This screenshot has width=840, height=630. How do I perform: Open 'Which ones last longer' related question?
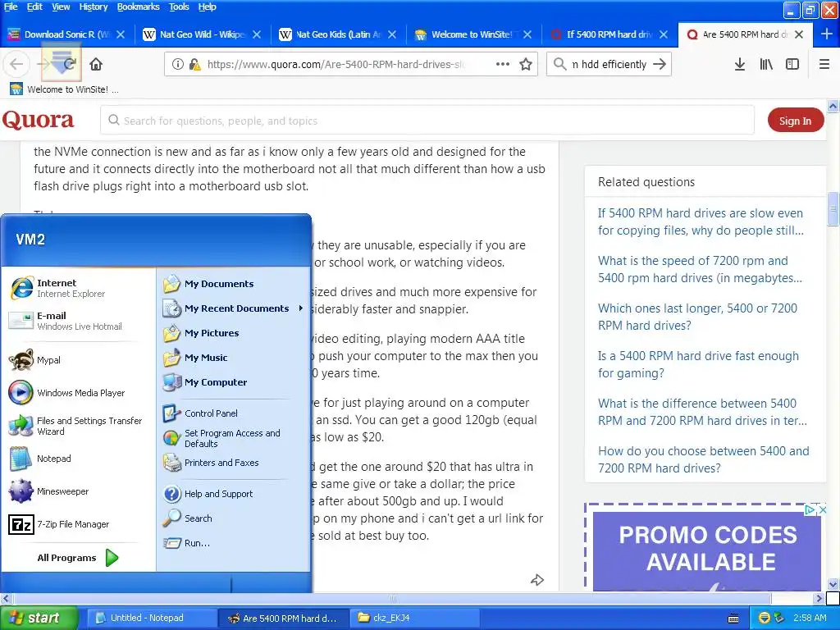pyautogui.click(x=697, y=317)
